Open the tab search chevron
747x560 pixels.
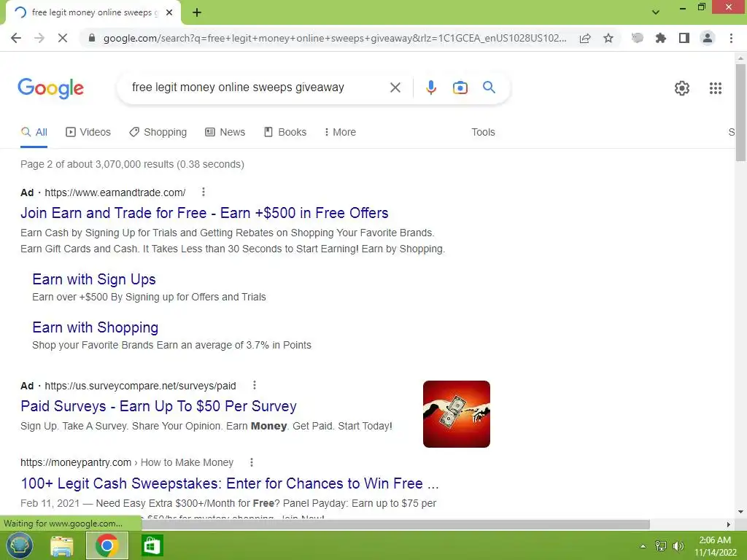[656, 12]
